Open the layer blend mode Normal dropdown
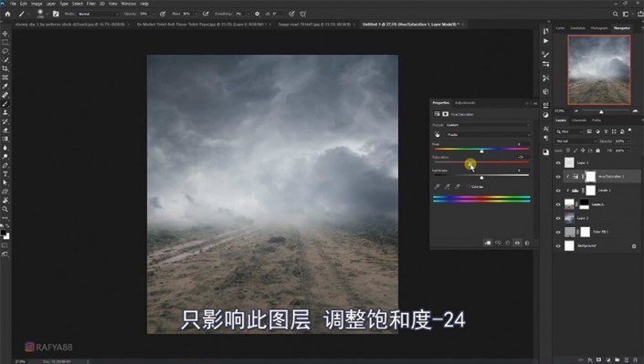The height and width of the screenshot is (364, 644). coord(575,140)
